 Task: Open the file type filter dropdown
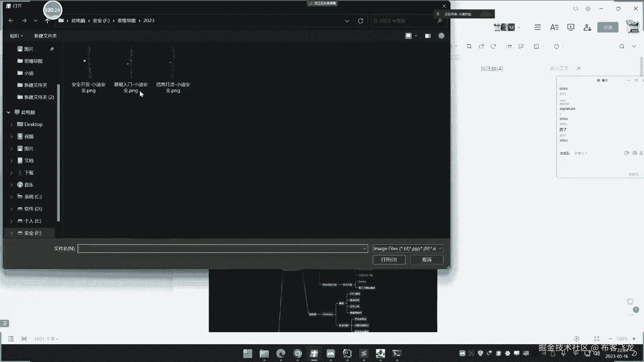pos(408,248)
